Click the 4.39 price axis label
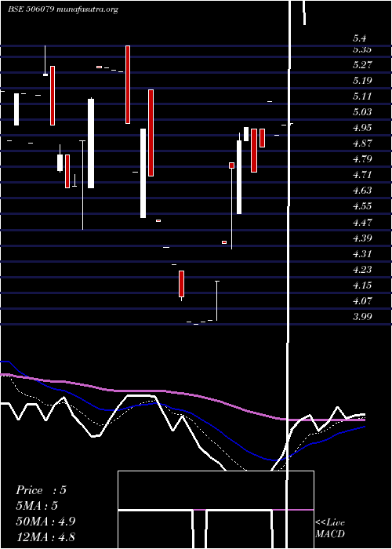 [362, 238]
